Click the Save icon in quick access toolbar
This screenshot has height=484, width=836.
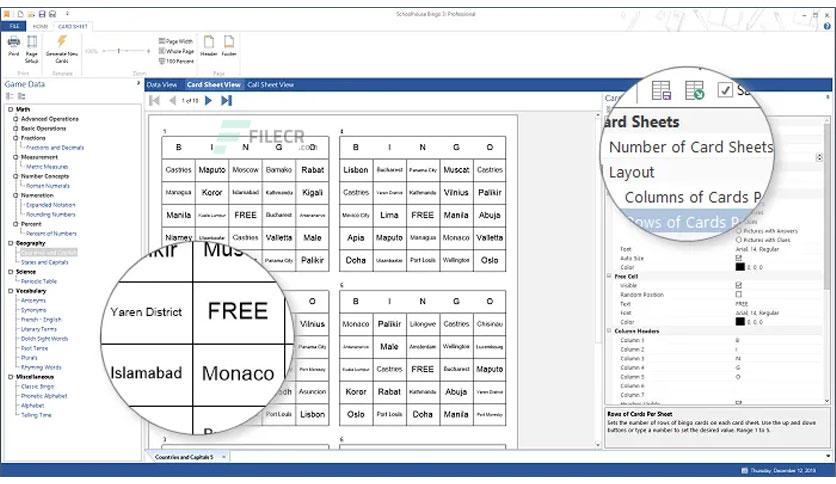42,14
